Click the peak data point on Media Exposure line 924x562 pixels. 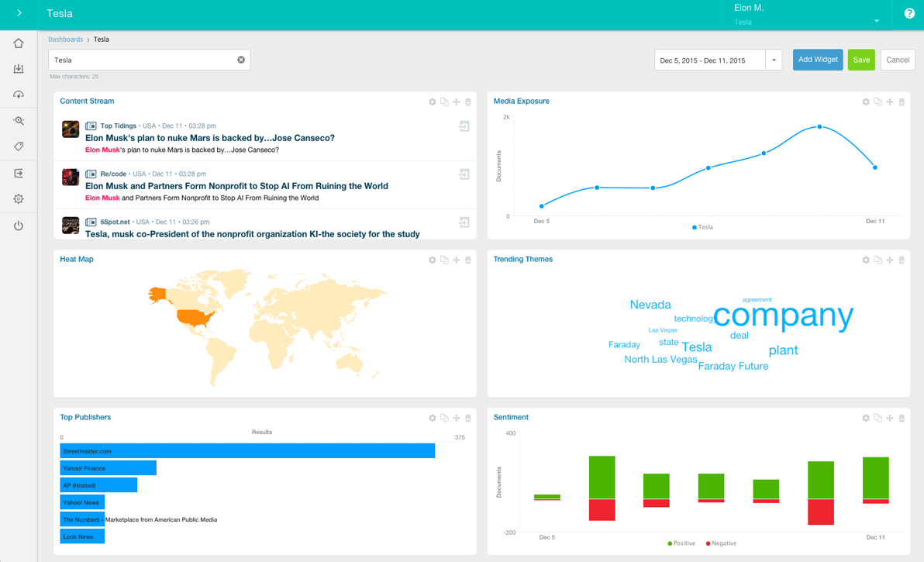point(819,126)
